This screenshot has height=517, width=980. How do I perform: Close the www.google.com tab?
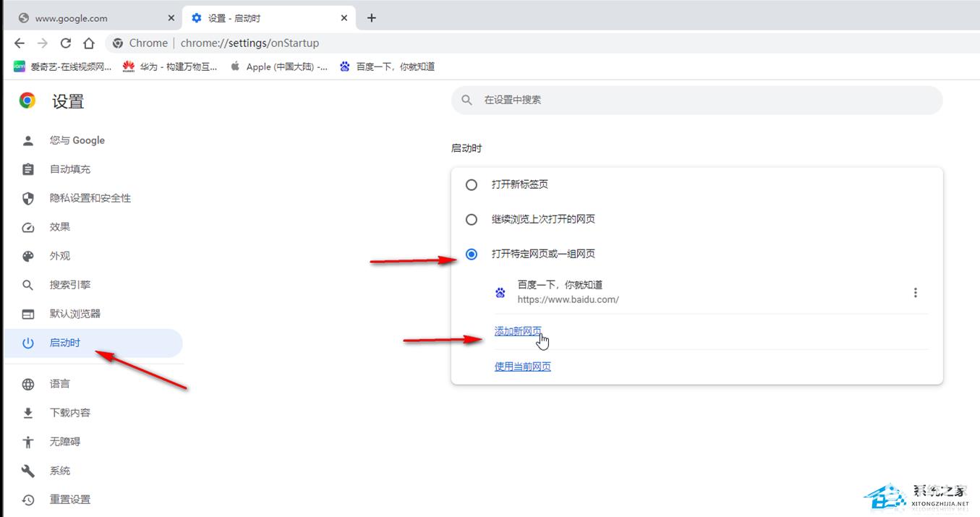[171, 18]
